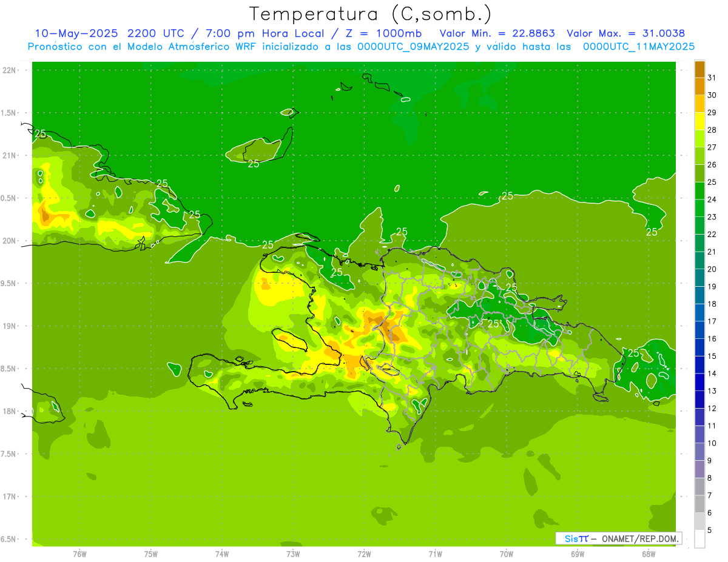
Task: Click the 73W longitude axis label
Action: click(x=293, y=554)
